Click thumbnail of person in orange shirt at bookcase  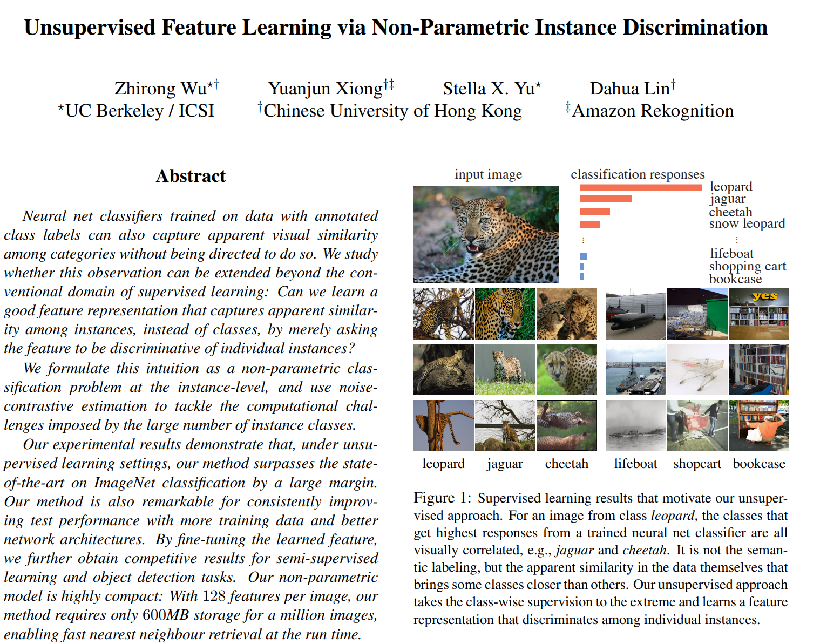(758, 425)
